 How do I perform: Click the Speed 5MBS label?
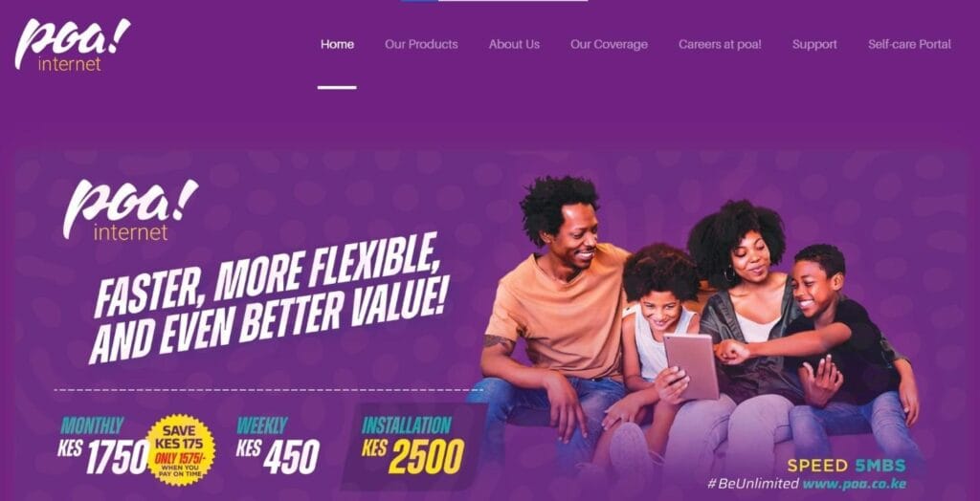(846, 466)
